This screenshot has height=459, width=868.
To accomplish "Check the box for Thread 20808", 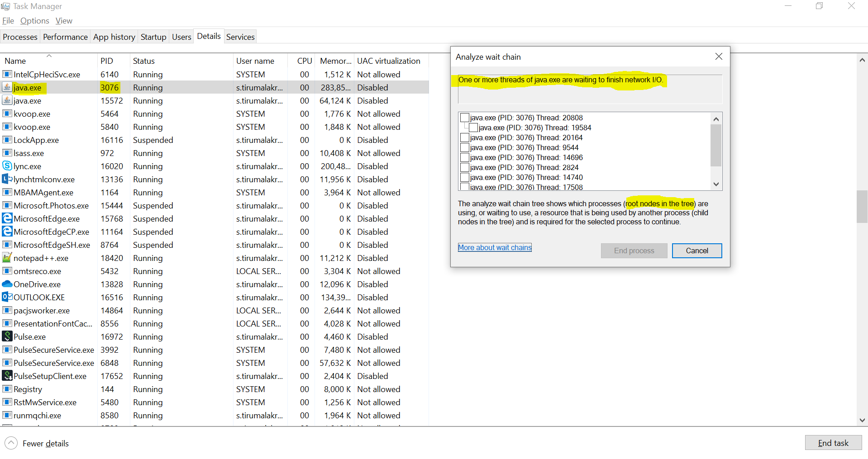I will pyautogui.click(x=464, y=118).
